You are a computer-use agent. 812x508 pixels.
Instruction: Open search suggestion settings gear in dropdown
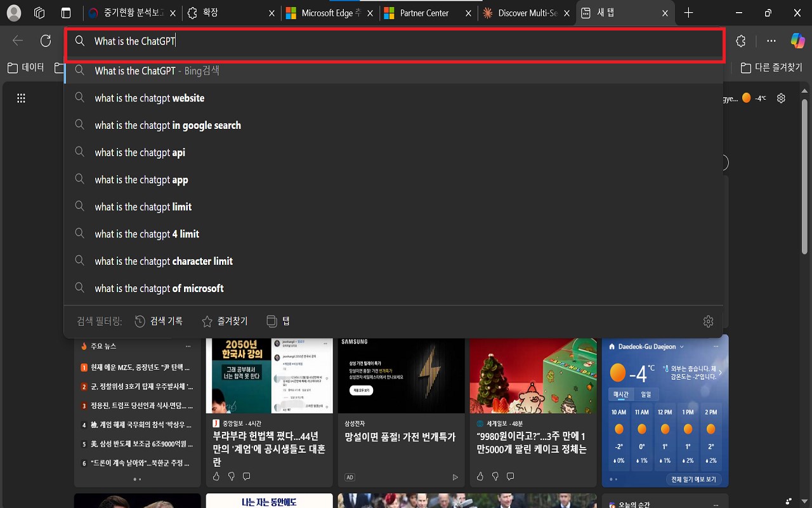(x=709, y=321)
